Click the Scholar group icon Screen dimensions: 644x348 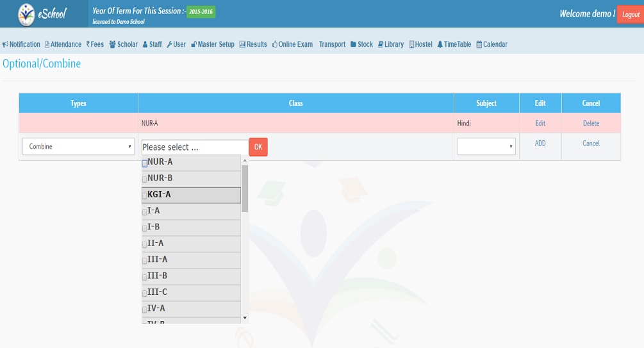(x=112, y=45)
